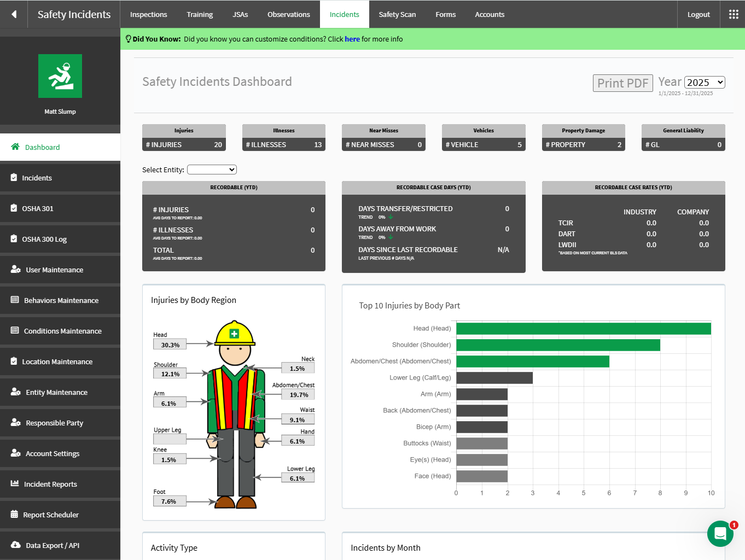Go to the Observations tab
This screenshot has width=745, height=560.
(x=289, y=14)
